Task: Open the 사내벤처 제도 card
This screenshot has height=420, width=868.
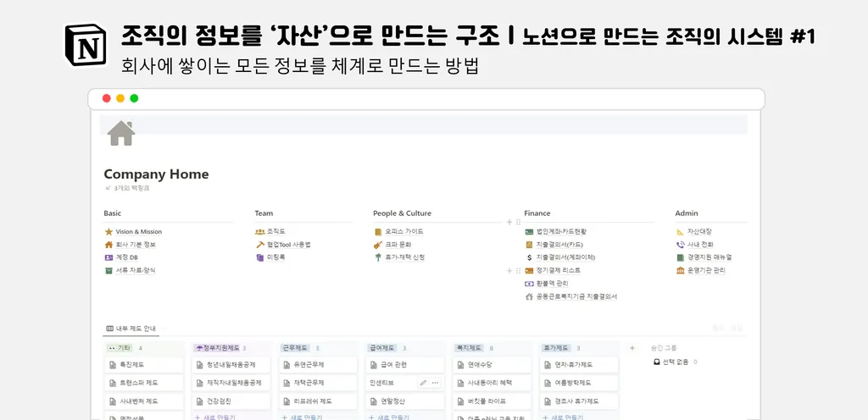Action: pos(144,401)
